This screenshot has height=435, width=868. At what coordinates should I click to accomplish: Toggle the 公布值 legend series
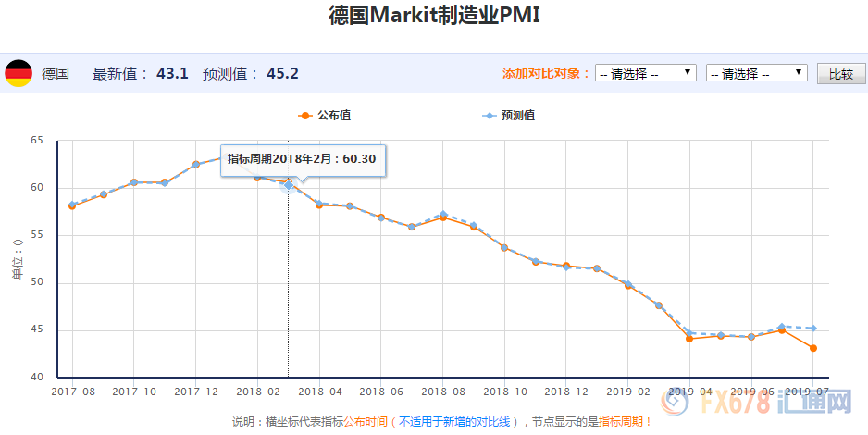click(325, 115)
